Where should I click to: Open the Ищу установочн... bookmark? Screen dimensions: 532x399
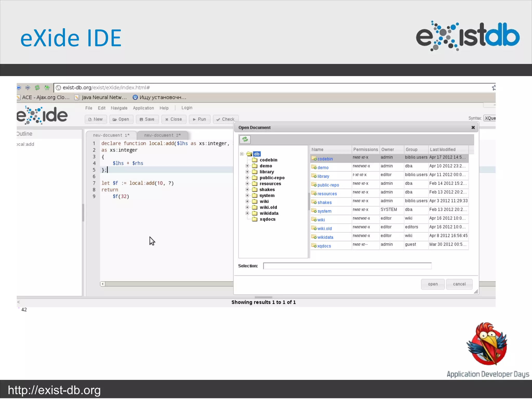tap(159, 97)
